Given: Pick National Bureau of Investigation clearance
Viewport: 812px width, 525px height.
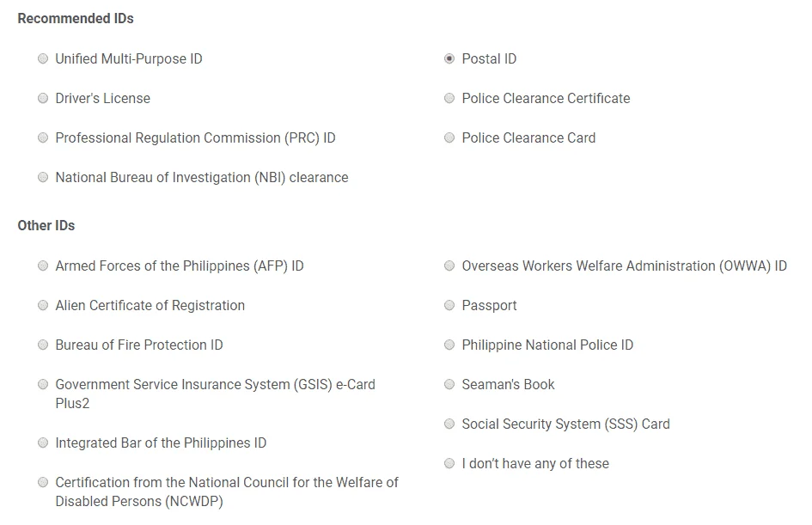Looking at the screenshot, I should pyautogui.click(x=43, y=178).
